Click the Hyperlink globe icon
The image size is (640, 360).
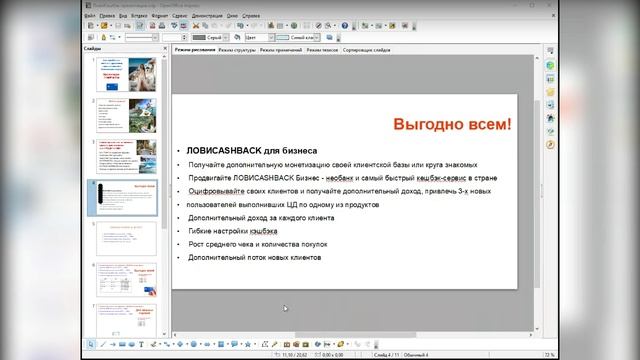[x=294, y=26]
